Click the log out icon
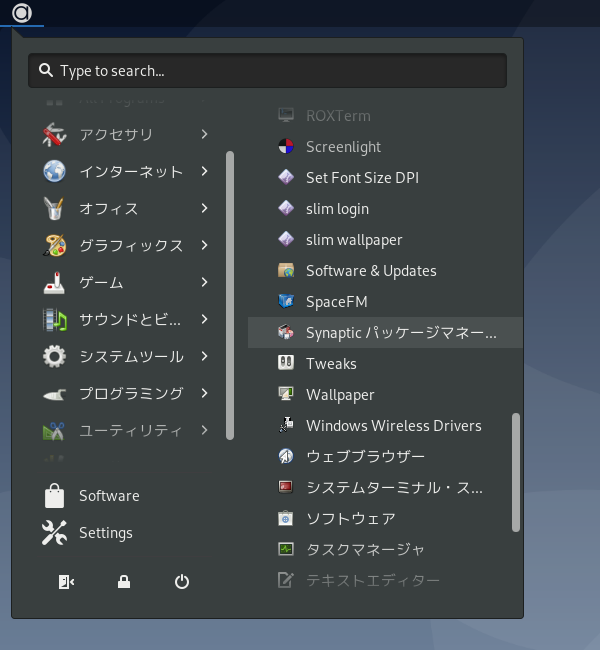This screenshot has width=600, height=650. tap(66, 582)
